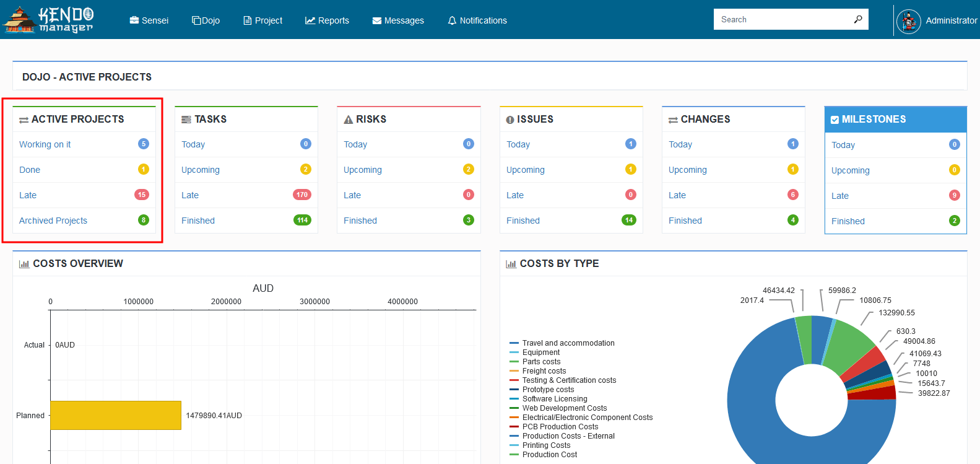Click the Risks warning triangle icon

(349, 120)
